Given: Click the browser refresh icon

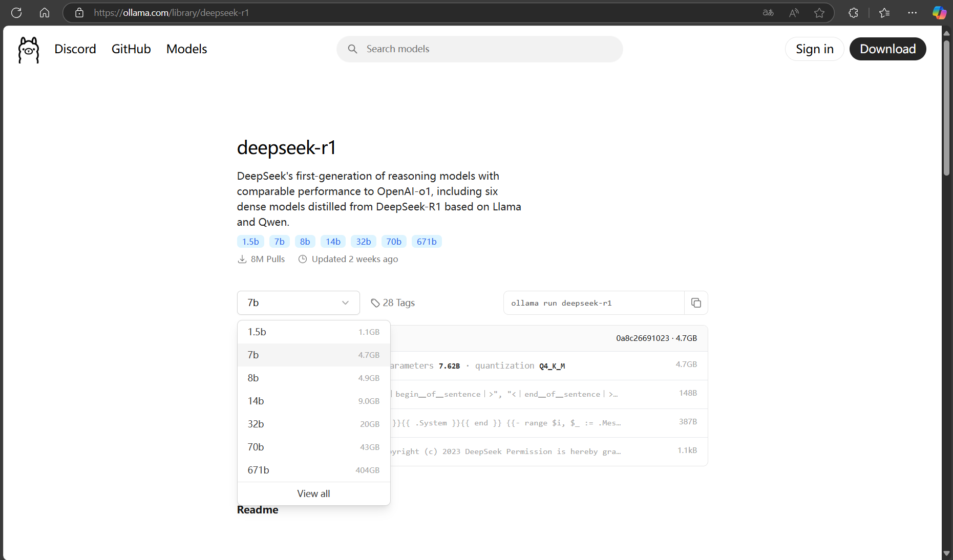Looking at the screenshot, I should [16, 13].
